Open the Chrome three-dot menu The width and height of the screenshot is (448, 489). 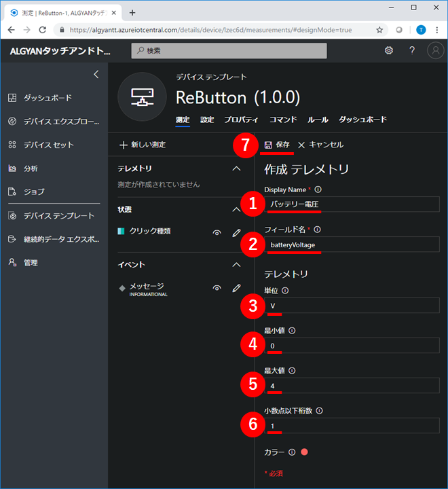pos(436,30)
